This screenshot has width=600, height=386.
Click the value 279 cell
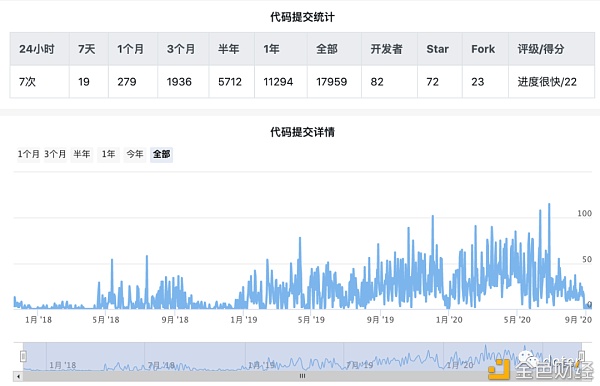[x=133, y=82]
